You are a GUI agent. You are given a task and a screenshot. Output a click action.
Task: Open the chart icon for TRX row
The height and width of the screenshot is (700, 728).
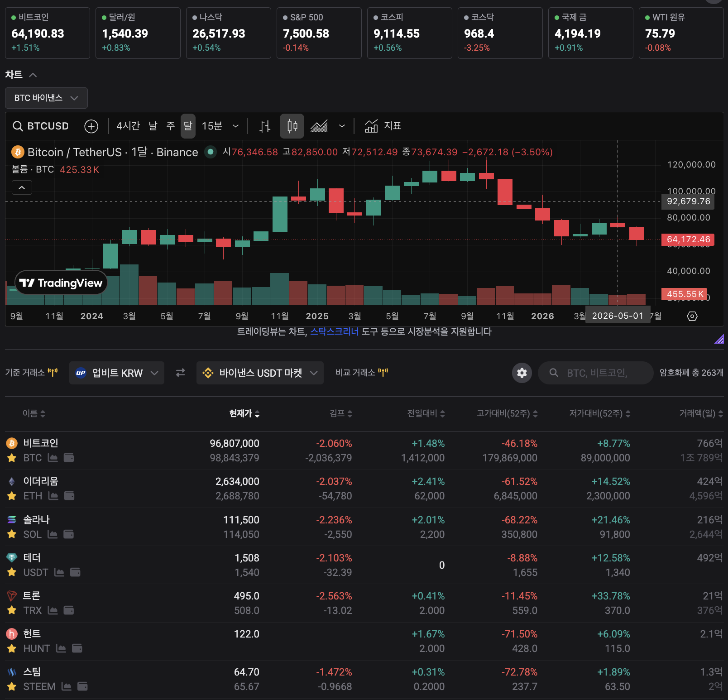coord(53,610)
